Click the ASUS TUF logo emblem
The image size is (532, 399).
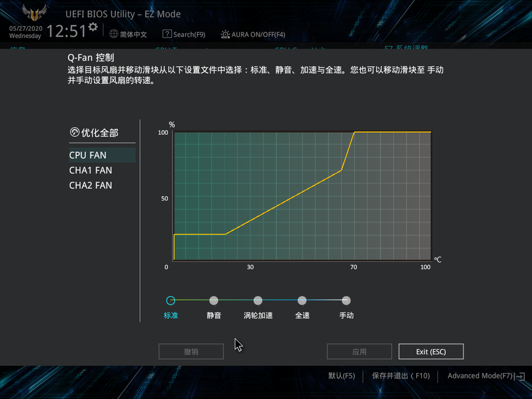pyautogui.click(x=34, y=14)
